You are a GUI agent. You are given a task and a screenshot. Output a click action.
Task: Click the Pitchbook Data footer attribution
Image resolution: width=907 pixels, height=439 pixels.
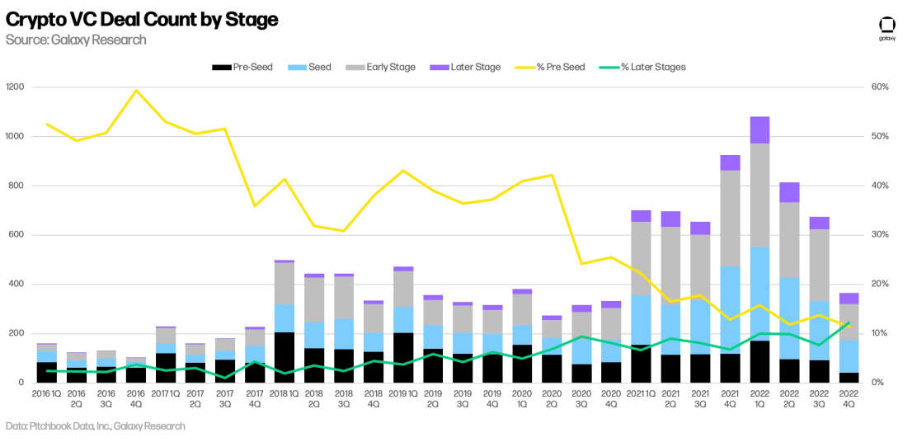pyautogui.click(x=95, y=426)
